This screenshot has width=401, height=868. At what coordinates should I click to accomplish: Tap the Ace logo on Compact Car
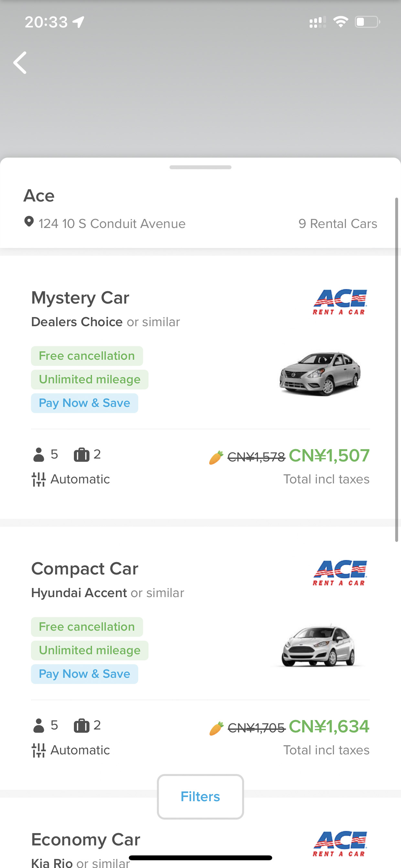(x=340, y=573)
